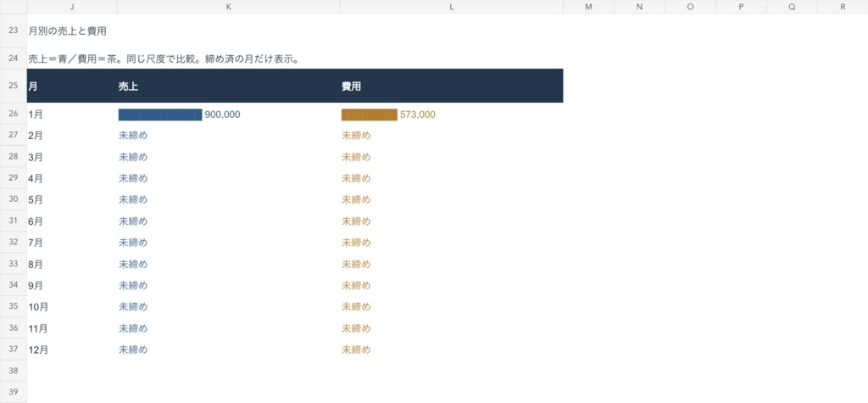The height and width of the screenshot is (403, 868).
Task: Select row header 23
Action: pos(14,31)
